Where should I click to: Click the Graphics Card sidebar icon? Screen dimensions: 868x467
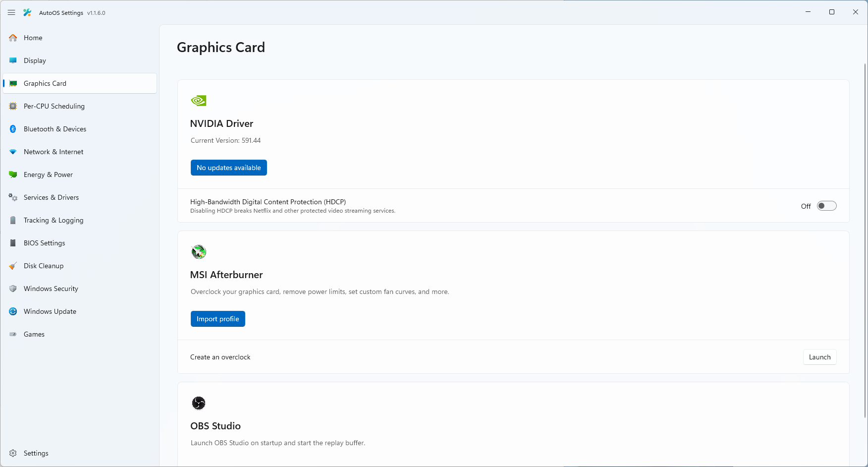click(13, 83)
